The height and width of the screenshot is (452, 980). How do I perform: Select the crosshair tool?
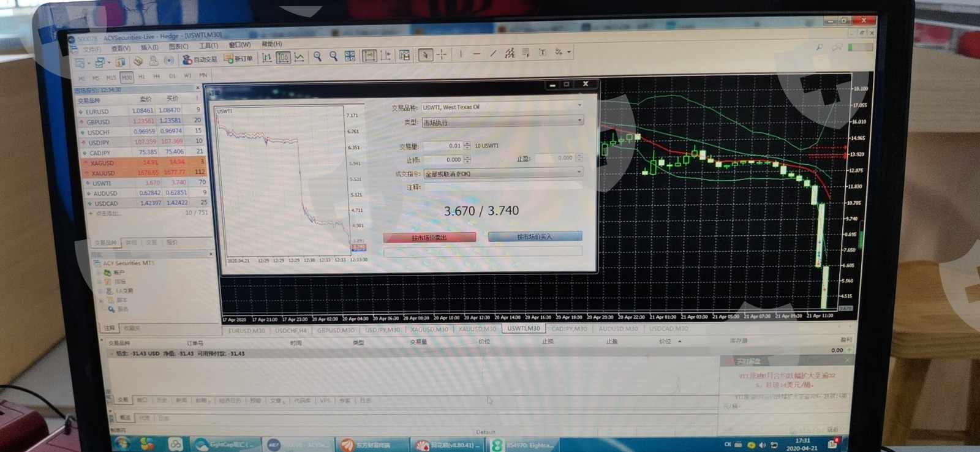coord(442,55)
